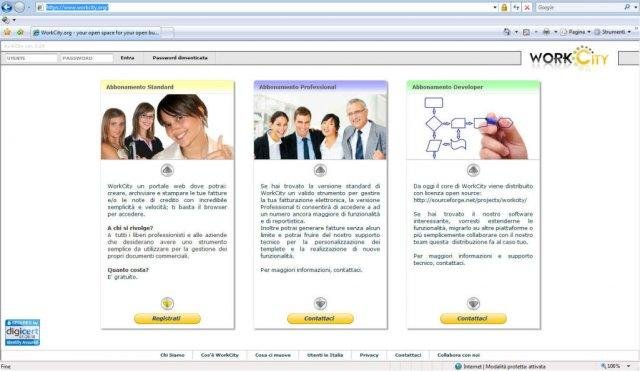Click the Abbonamento Standard header
The width and height of the screenshot is (640, 371).
[167, 87]
